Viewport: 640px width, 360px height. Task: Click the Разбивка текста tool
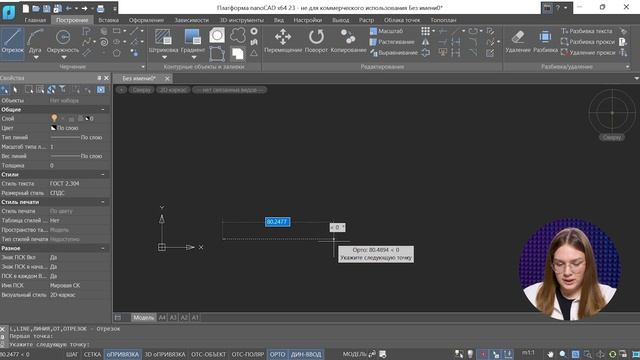click(587, 31)
